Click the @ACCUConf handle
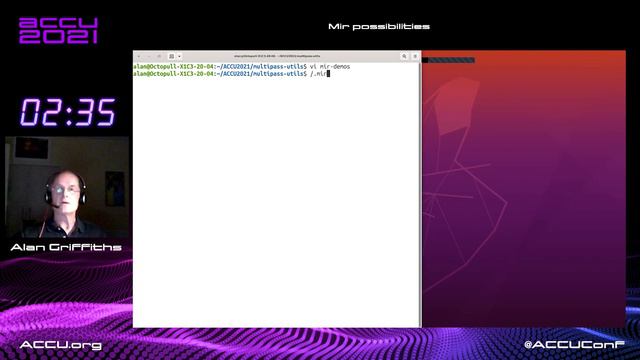 [574, 345]
